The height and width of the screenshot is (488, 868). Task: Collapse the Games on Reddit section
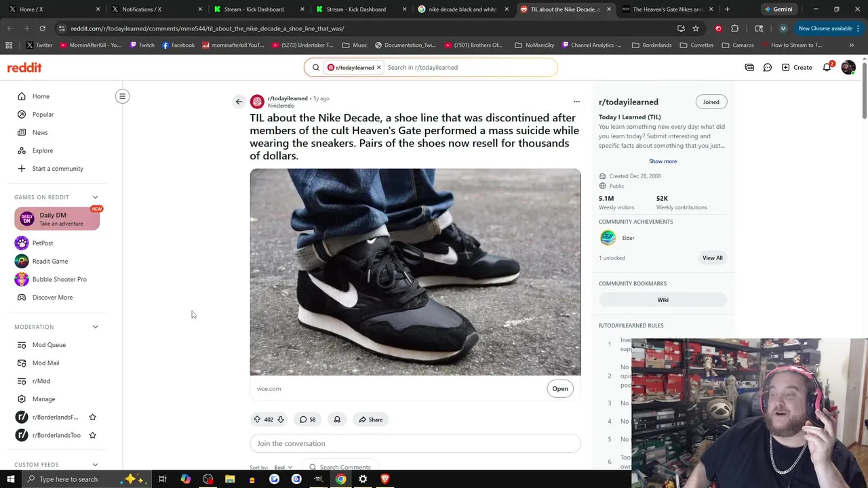click(x=95, y=197)
